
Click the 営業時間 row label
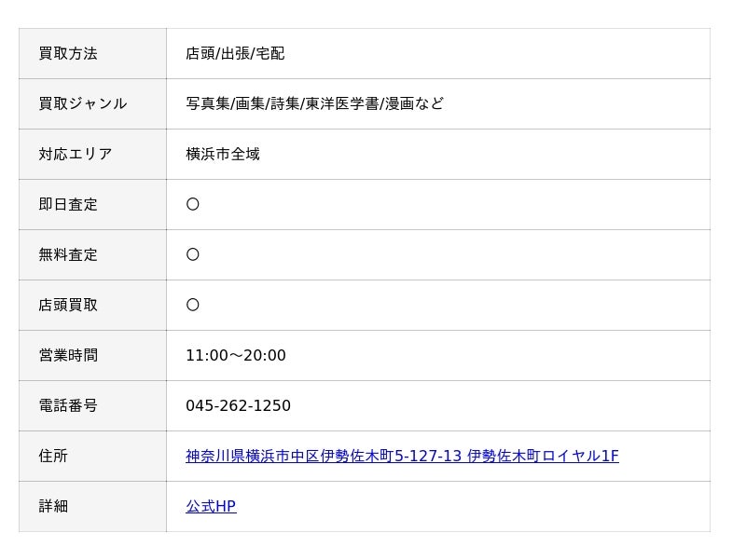(68, 356)
